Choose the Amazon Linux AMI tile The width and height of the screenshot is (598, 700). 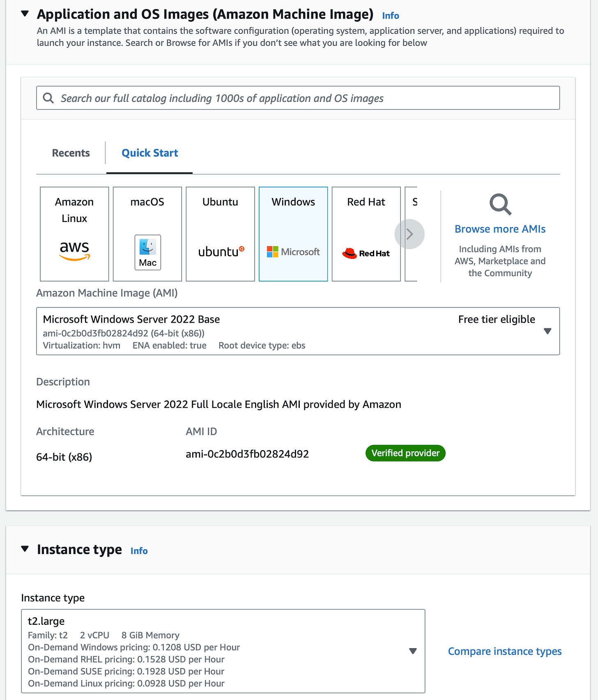(x=74, y=234)
